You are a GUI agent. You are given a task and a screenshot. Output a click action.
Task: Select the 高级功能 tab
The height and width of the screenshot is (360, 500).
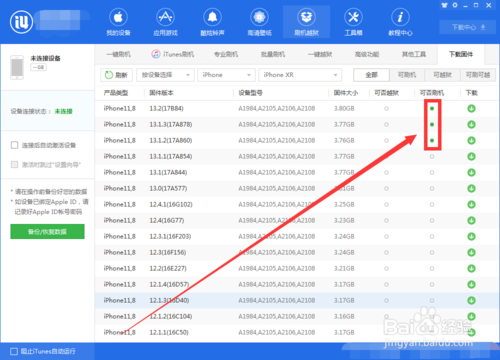[367, 54]
